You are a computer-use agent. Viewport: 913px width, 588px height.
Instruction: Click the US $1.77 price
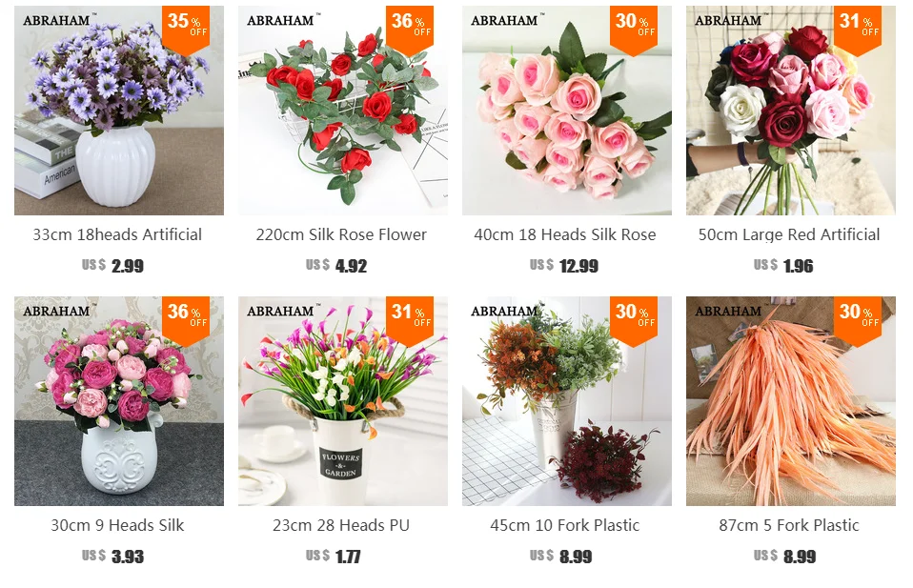pyautogui.click(x=333, y=556)
